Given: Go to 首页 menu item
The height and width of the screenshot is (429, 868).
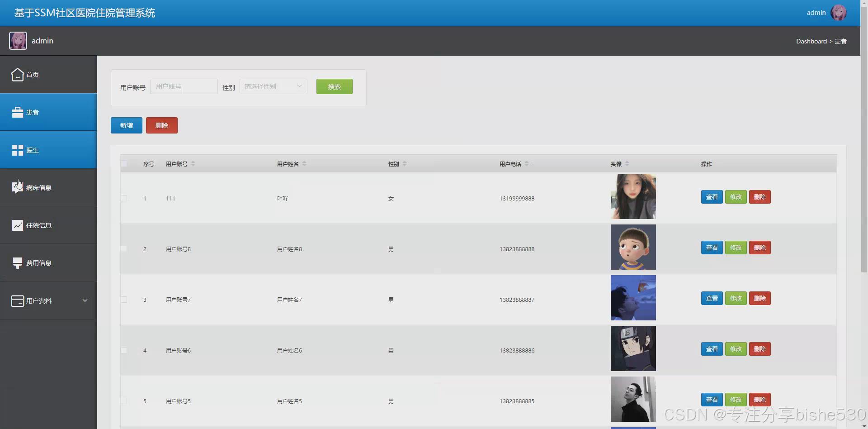Looking at the screenshot, I should [48, 75].
